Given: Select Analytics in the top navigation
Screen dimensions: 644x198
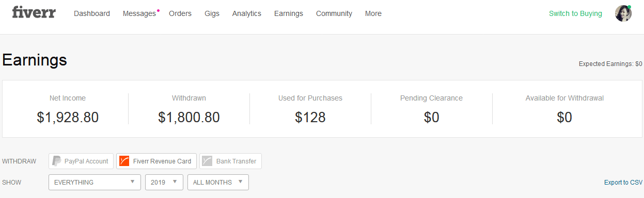Looking at the screenshot, I should [247, 13].
